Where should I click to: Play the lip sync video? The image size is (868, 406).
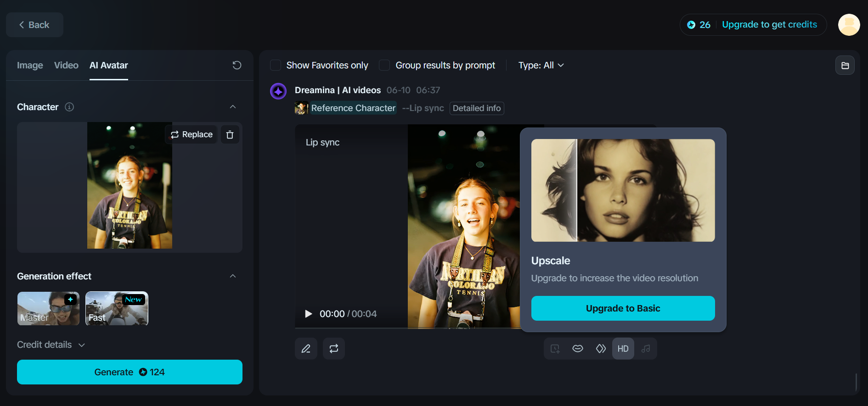[x=309, y=314]
